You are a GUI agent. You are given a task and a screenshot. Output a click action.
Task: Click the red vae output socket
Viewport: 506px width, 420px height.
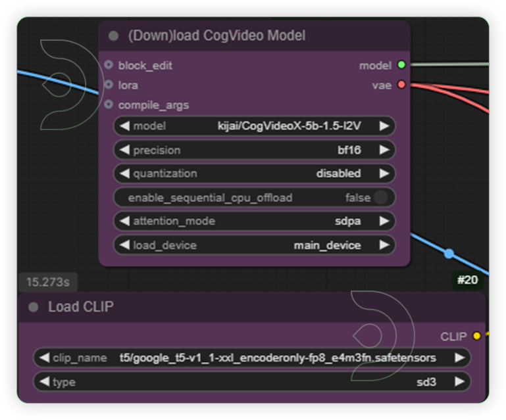click(x=401, y=85)
